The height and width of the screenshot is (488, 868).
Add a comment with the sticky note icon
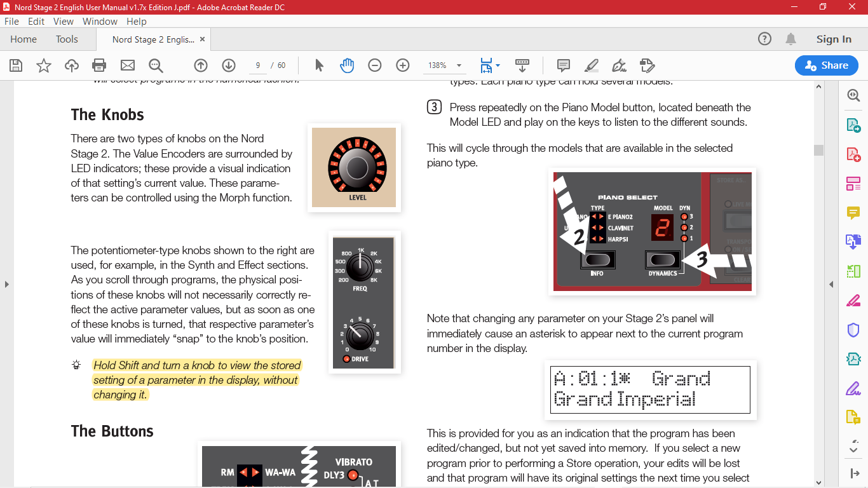pyautogui.click(x=563, y=65)
